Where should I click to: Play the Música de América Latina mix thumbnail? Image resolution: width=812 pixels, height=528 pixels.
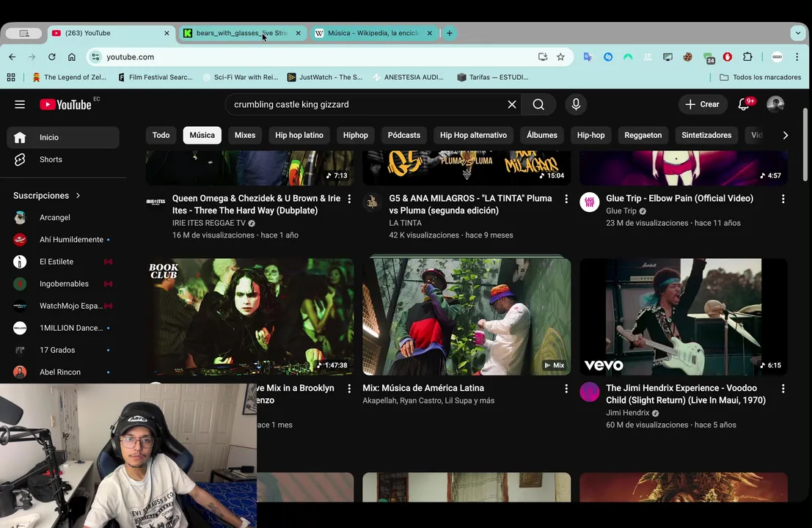pyautogui.click(x=467, y=317)
